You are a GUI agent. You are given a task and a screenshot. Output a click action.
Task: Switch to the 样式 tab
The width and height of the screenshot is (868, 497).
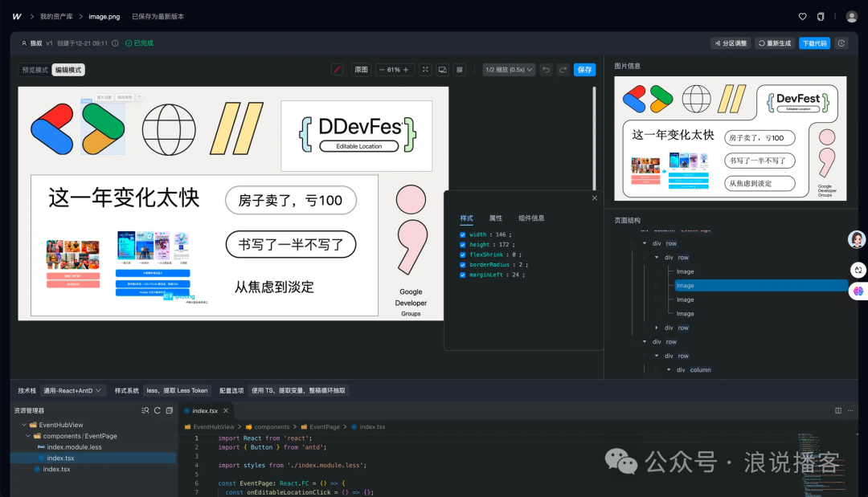click(467, 218)
